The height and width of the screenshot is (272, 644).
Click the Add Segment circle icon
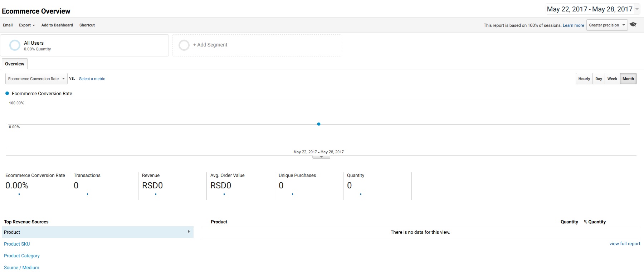click(x=184, y=45)
